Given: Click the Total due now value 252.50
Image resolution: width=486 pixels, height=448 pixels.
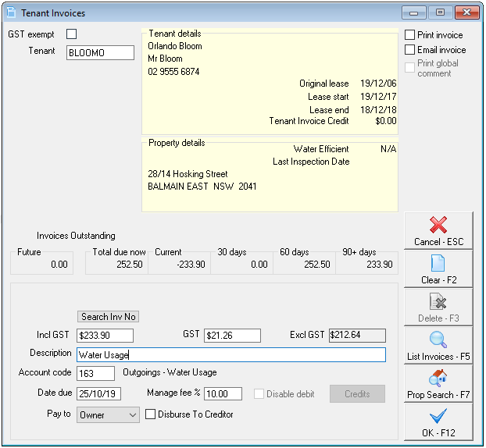Looking at the screenshot, I should [130, 265].
